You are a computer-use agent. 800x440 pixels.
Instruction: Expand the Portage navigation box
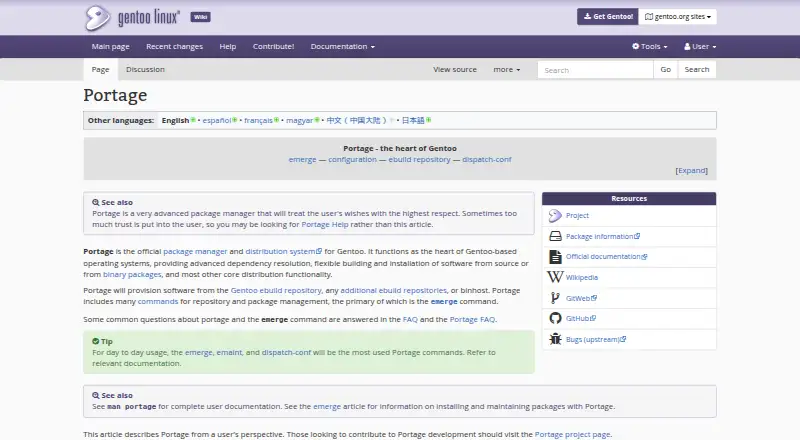click(x=691, y=170)
